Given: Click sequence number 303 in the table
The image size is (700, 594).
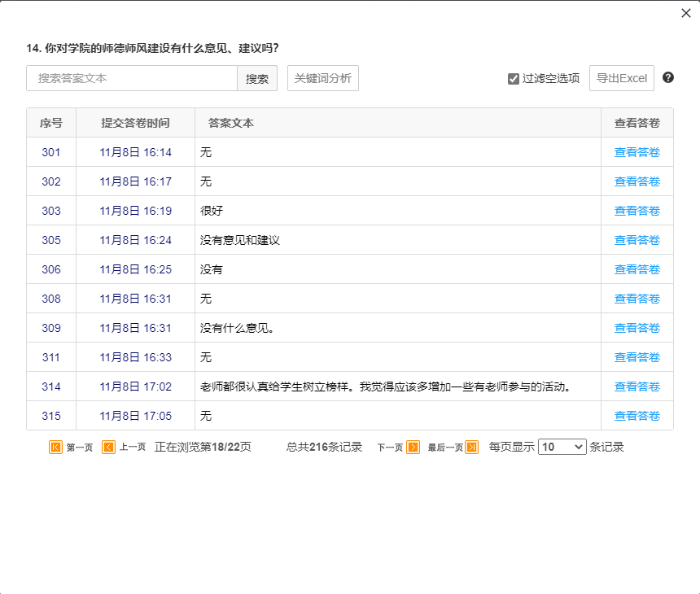Looking at the screenshot, I should 51,211.
